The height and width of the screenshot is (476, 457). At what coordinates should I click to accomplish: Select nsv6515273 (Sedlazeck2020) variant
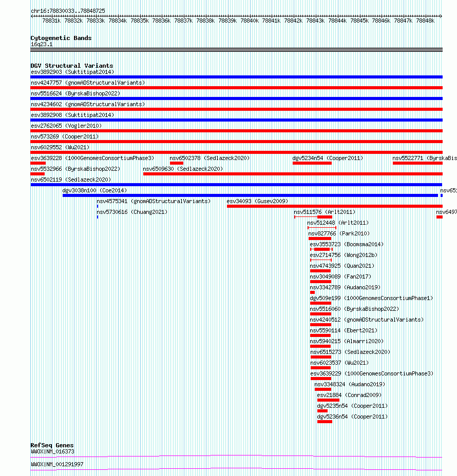[x=350, y=352]
